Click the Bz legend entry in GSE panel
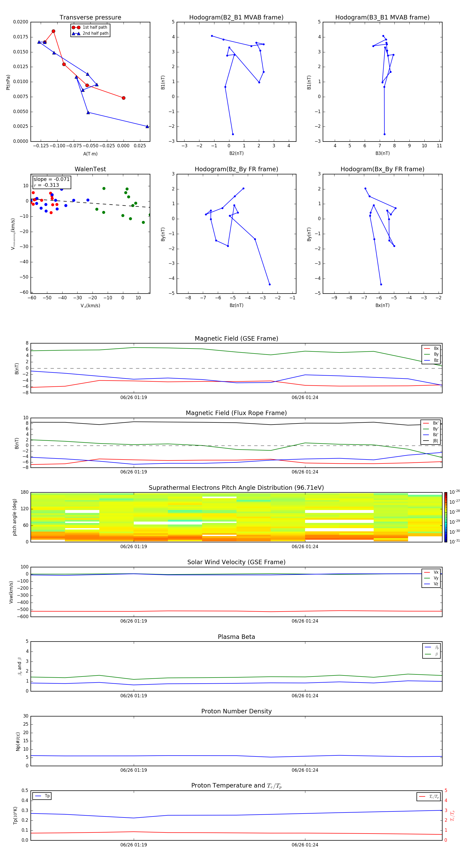Viewport: 473px width, 868px height. coord(431,360)
